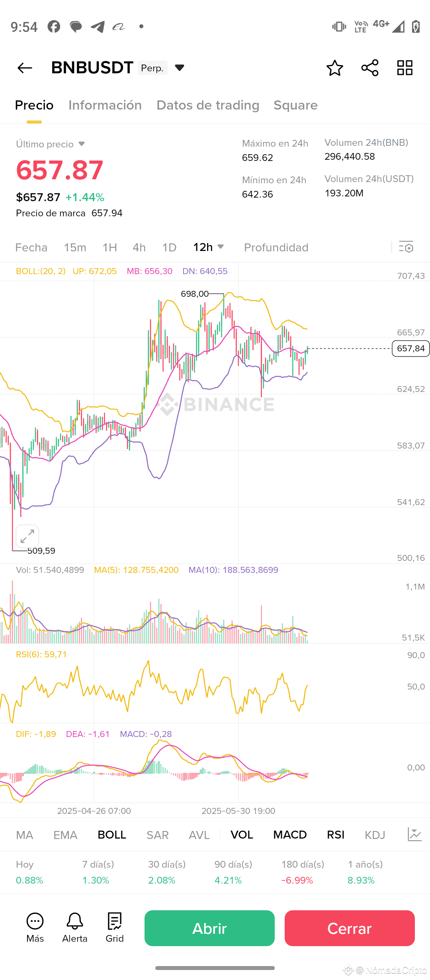
Task: Tap the Perp. contract badge
Action: click(x=152, y=68)
